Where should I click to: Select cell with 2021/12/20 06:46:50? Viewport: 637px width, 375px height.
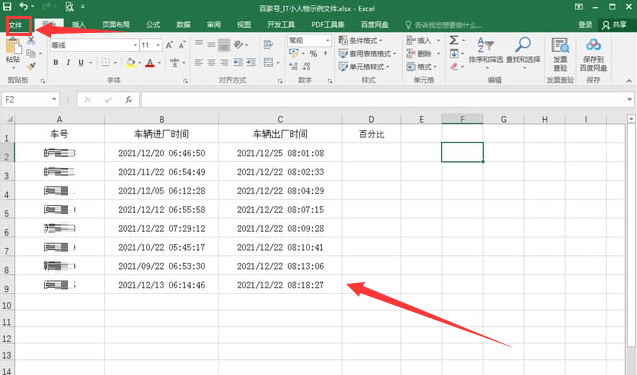click(161, 153)
